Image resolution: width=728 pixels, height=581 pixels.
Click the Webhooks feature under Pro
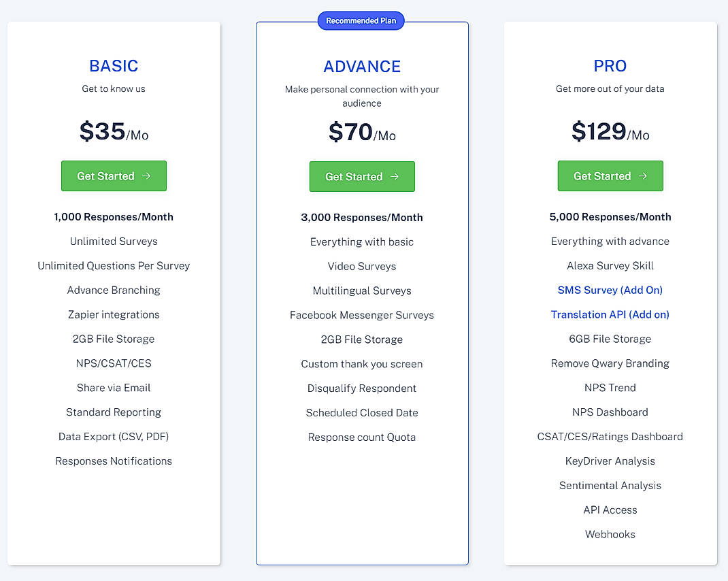tap(610, 534)
